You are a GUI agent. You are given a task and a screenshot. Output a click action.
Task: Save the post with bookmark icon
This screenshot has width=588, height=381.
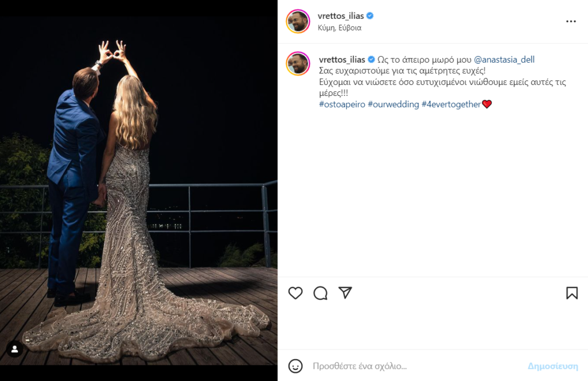pyautogui.click(x=572, y=293)
